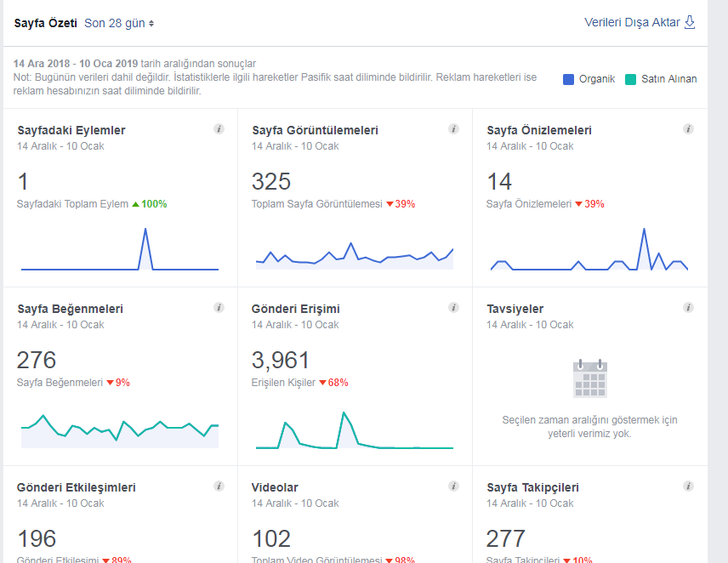Open the Son 28 gün date range dropdown
The width and height of the screenshot is (728, 563).
click(x=119, y=23)
